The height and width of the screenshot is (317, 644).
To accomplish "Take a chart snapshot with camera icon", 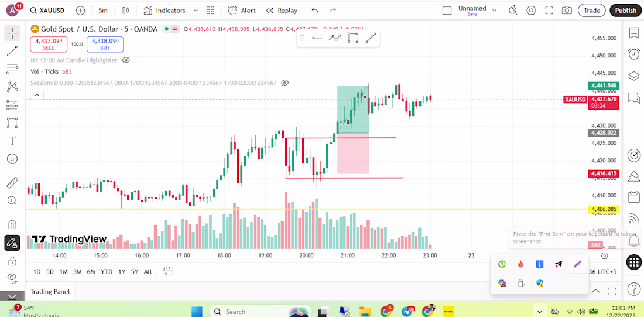I will (566, 11).
